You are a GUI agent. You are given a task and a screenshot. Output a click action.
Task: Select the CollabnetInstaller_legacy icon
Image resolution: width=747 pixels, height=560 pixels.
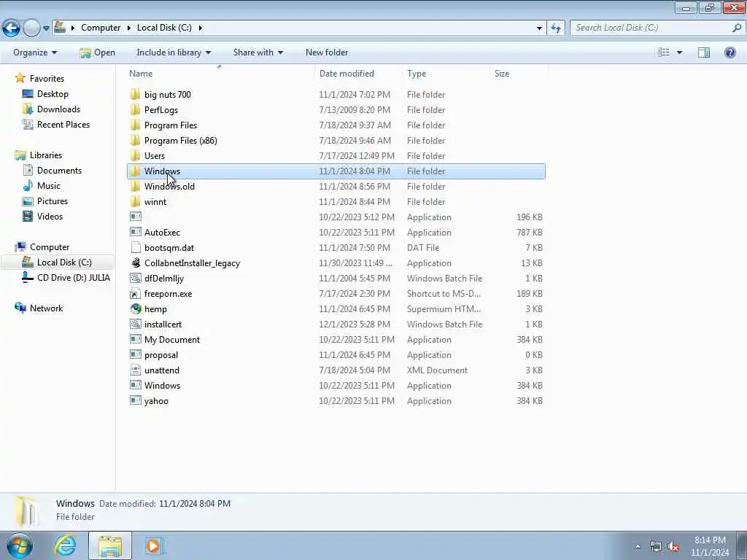click(x=135, y=262)
